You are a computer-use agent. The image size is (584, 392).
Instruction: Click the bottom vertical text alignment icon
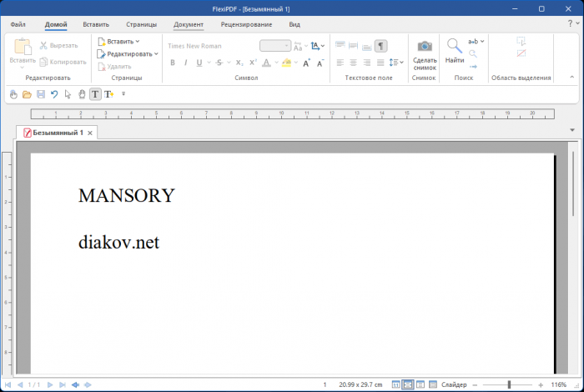[x=367, y=46]
